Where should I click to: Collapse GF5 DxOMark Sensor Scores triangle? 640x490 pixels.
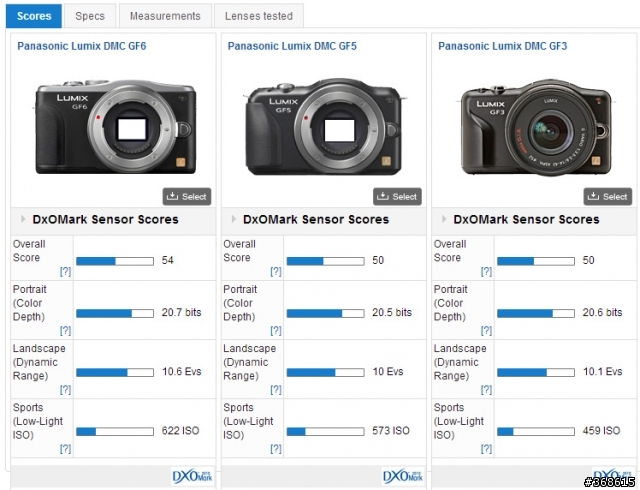pyautogui.click(x=234, y=219)
